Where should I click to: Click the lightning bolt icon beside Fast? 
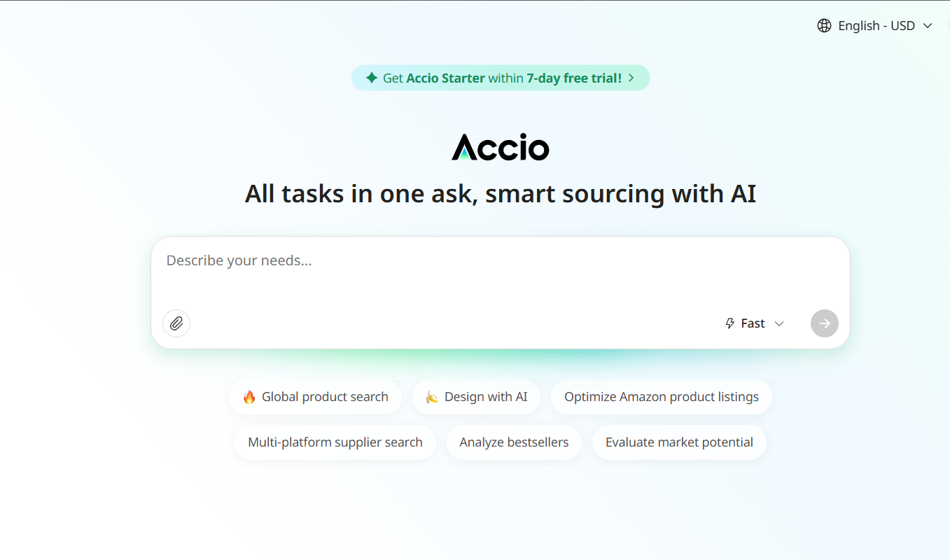pyautogui.click(x=729, y=323)
